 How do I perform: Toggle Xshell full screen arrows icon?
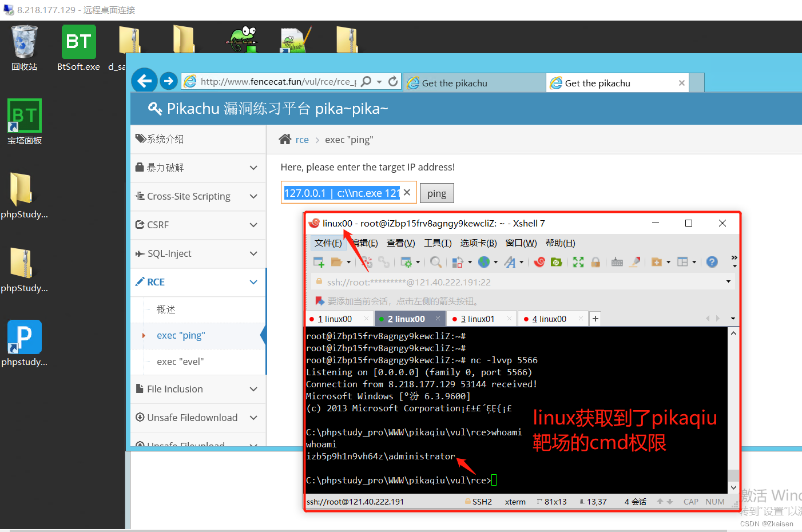(x=578, y=262)
